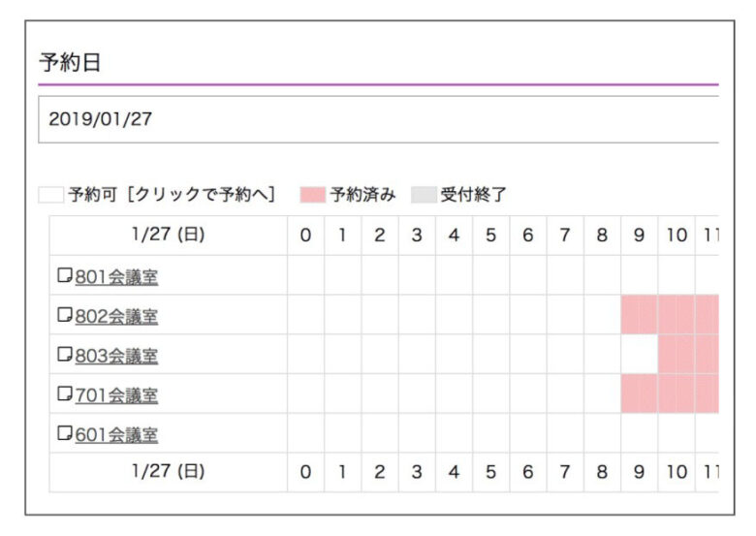Select the 0 o'clock slot for 801会議室

[x=305, y=275]
